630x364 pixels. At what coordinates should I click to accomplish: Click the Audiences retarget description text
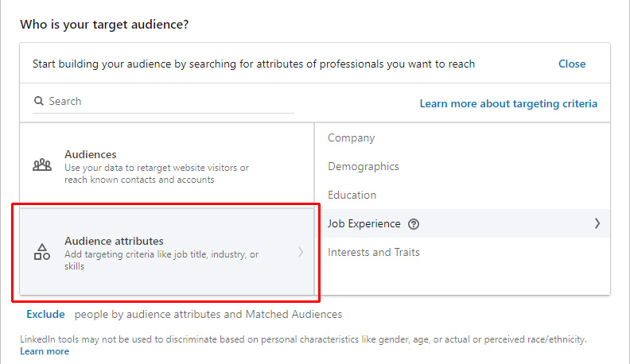[157, 173]
